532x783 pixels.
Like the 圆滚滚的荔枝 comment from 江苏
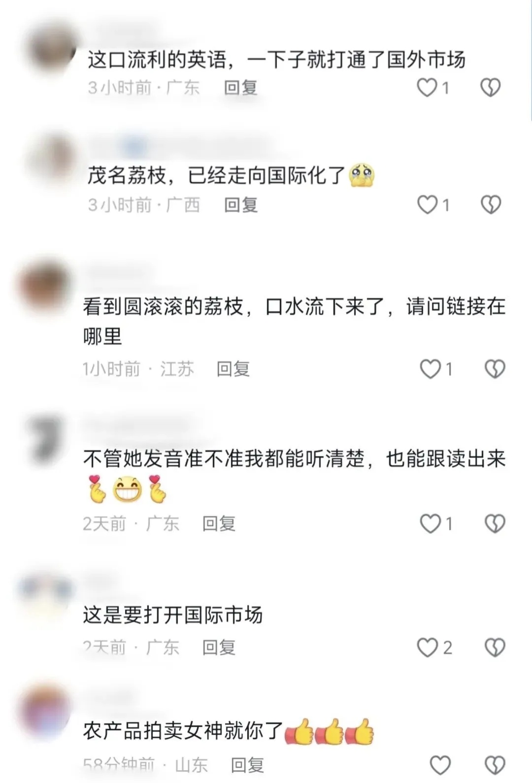(430, 369)
